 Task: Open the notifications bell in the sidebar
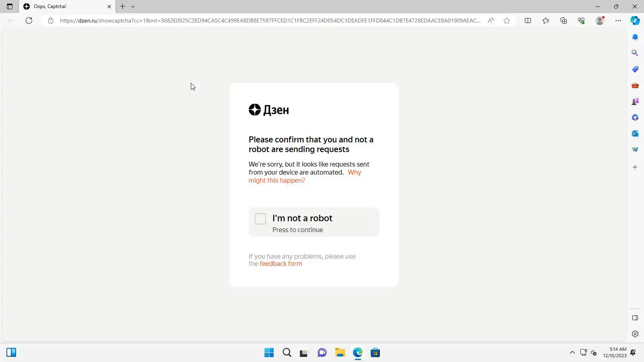pyautogui.click(x=635, y=37)
